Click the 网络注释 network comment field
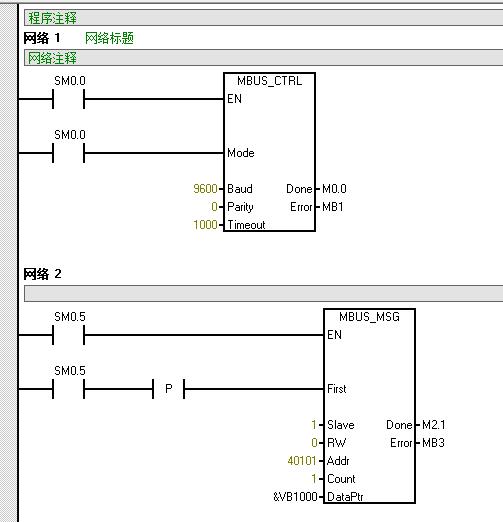This screenshot has width=503, height=522. click(263, 58)
